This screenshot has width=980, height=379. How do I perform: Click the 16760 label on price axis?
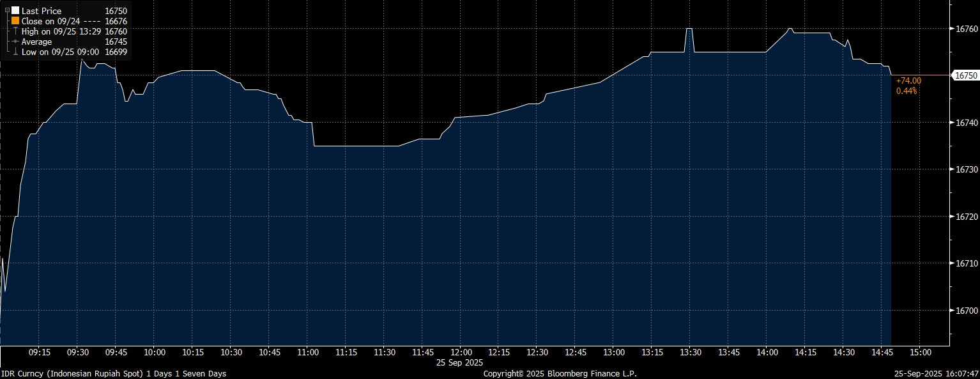[x=966, y=29]
